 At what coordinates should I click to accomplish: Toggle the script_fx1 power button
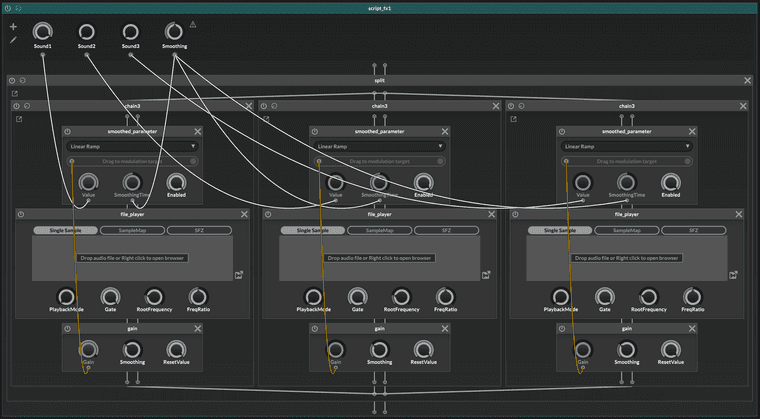8,8
